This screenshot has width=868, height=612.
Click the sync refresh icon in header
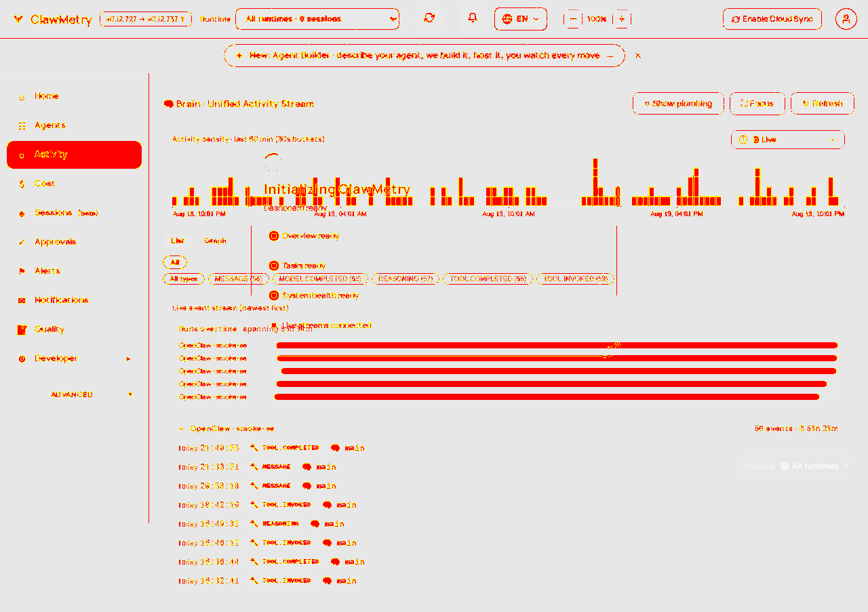(429, 18)
